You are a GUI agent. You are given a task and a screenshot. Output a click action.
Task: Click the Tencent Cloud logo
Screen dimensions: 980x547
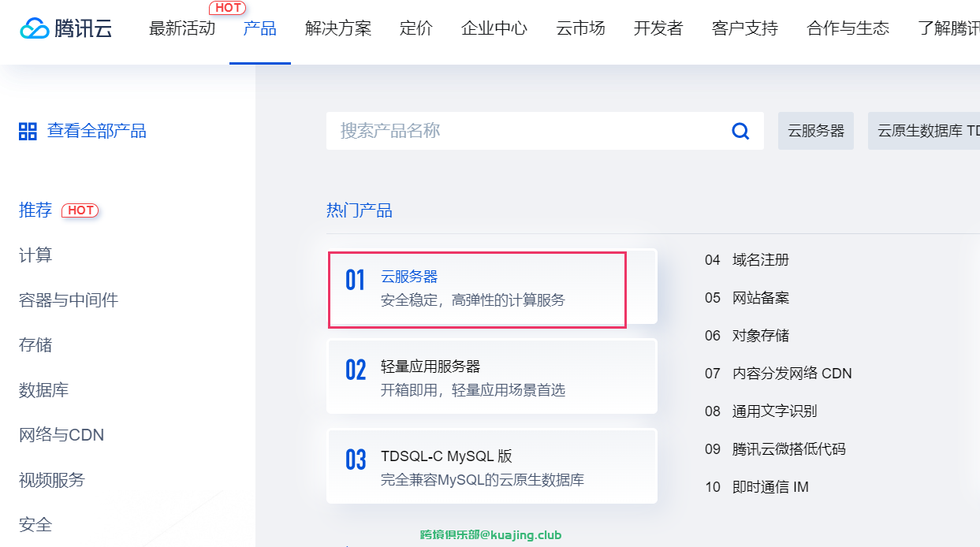[x=66, y=29]
